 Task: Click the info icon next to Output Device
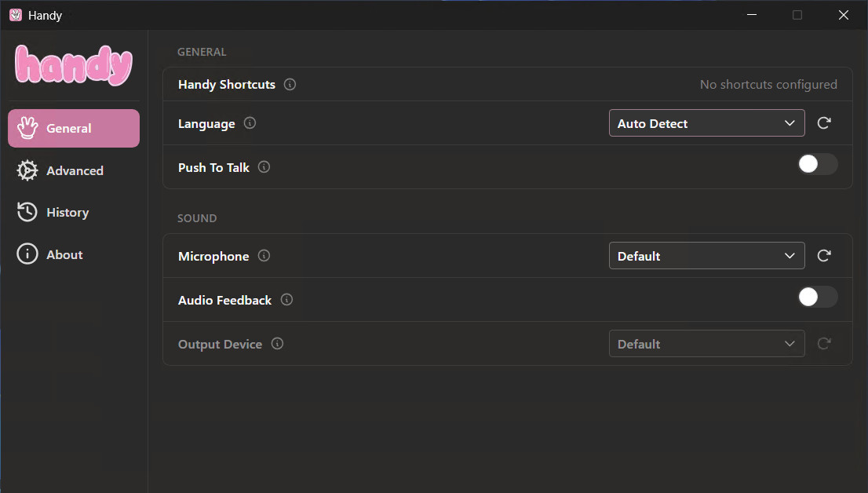[x=277, y=344]
